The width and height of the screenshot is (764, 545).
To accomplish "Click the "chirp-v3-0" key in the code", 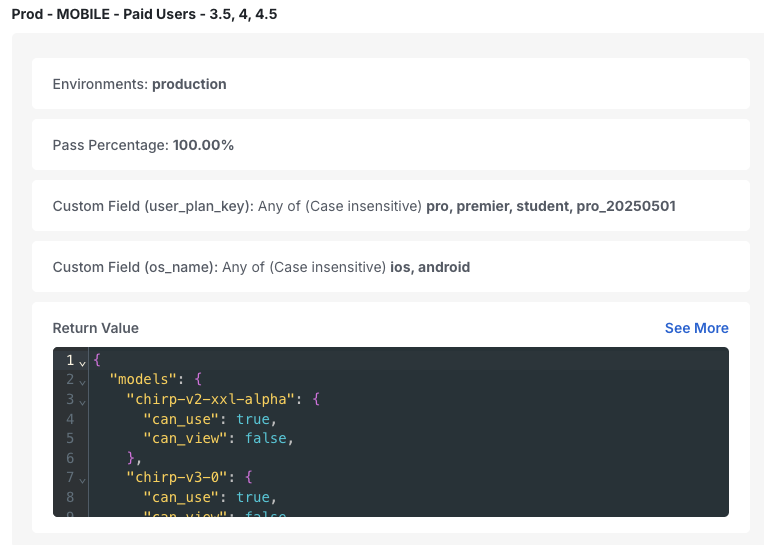I will (177, 477).
